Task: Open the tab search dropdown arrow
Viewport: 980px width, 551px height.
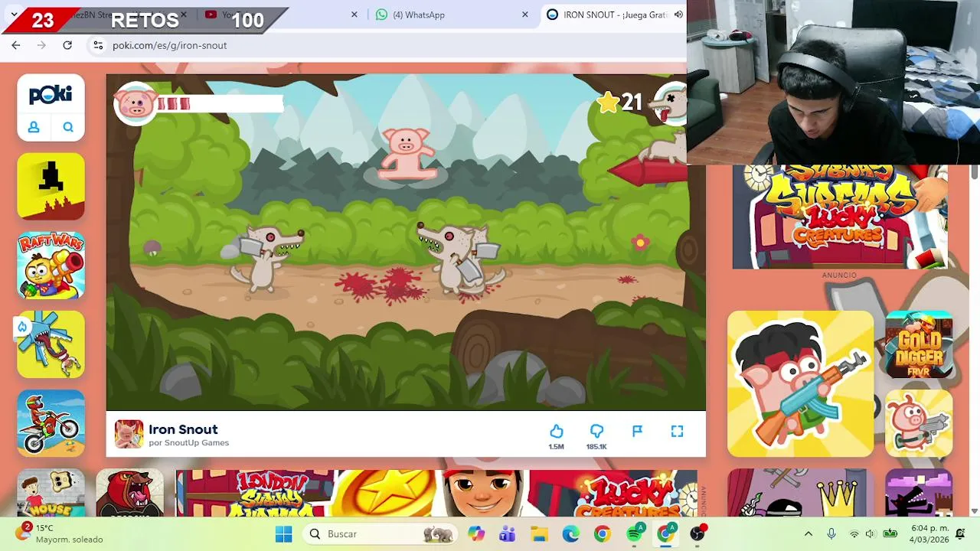Action: (x=14, y=15)
